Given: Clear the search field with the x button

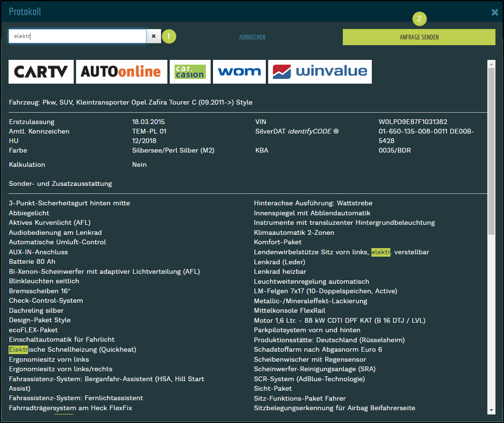Looking at the screenshot, I should 154,36.
